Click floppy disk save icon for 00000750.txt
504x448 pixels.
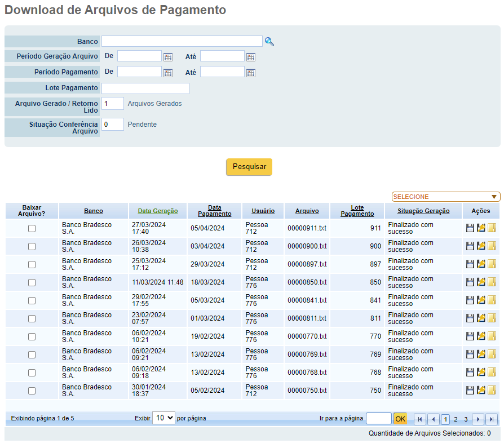pyautogui.click(x=470, y=391)
